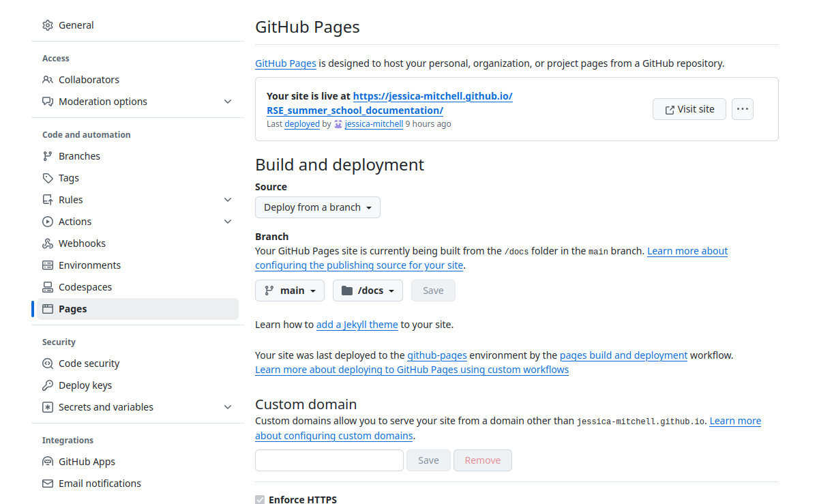Open the Deploy from a branch dropdown

click(x=318, y=207)
